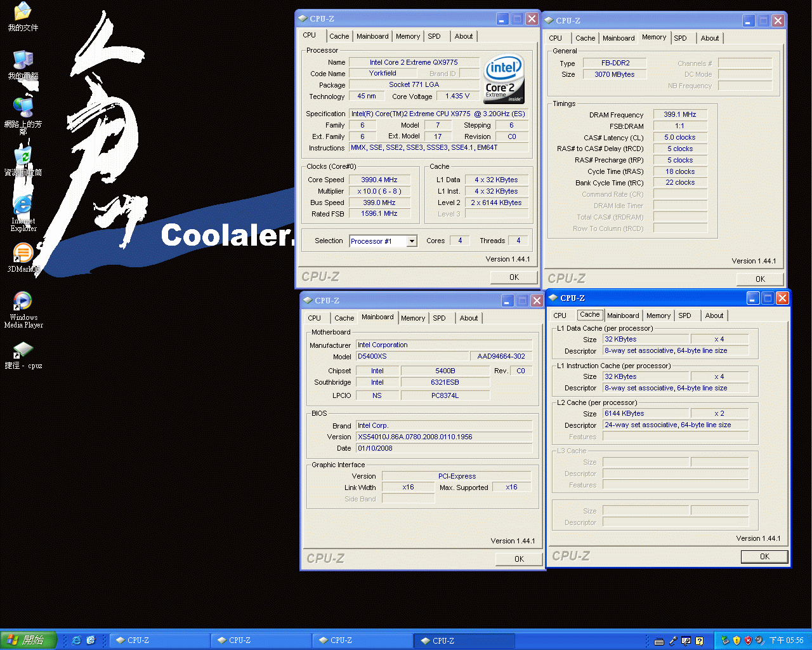812x650 pixels.
Task: Click OK in the window showing BIOS information
Action: [x=518, y=559]
